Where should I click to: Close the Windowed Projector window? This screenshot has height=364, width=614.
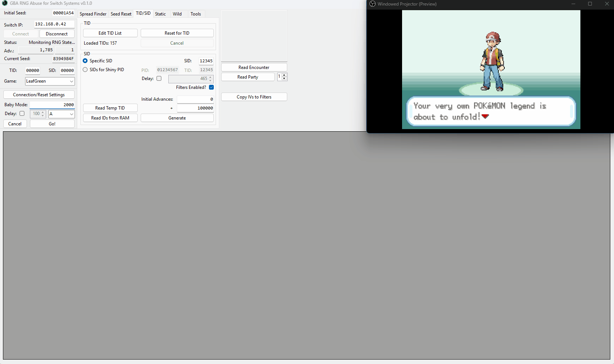(x=607, y=4)
